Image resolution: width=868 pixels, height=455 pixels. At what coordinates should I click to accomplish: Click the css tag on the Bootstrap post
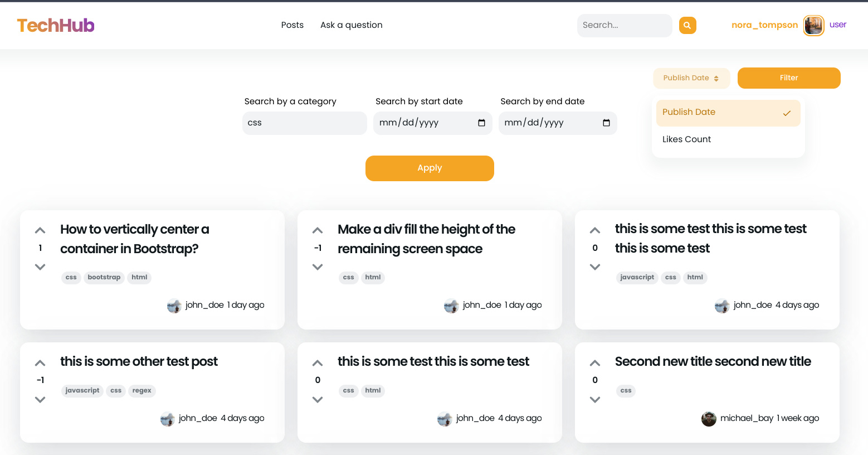pos(71,277)
